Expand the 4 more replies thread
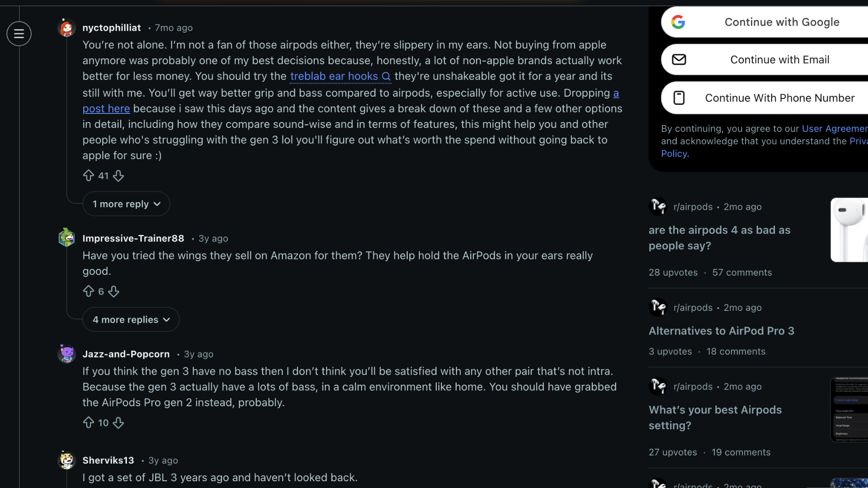868x488 pixels. (131, 319)
